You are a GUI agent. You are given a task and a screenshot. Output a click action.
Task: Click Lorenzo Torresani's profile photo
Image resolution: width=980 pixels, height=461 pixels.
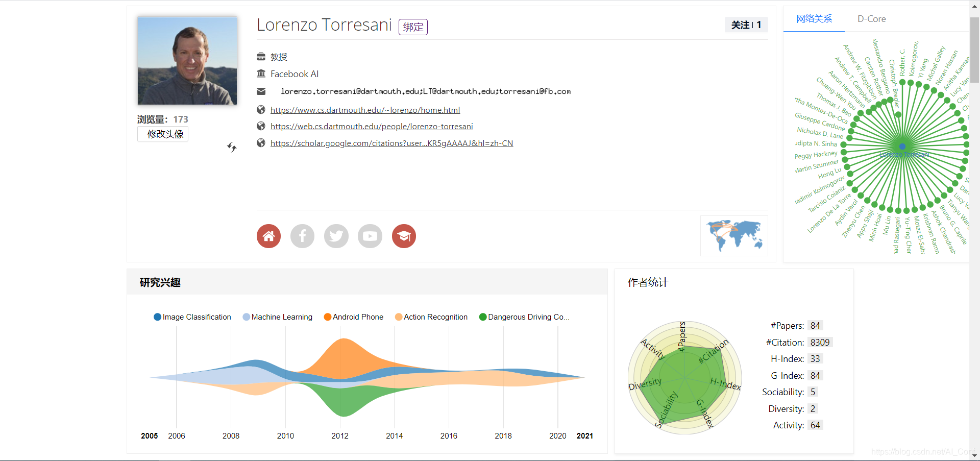pyautogui.click(x=187, y=61)
